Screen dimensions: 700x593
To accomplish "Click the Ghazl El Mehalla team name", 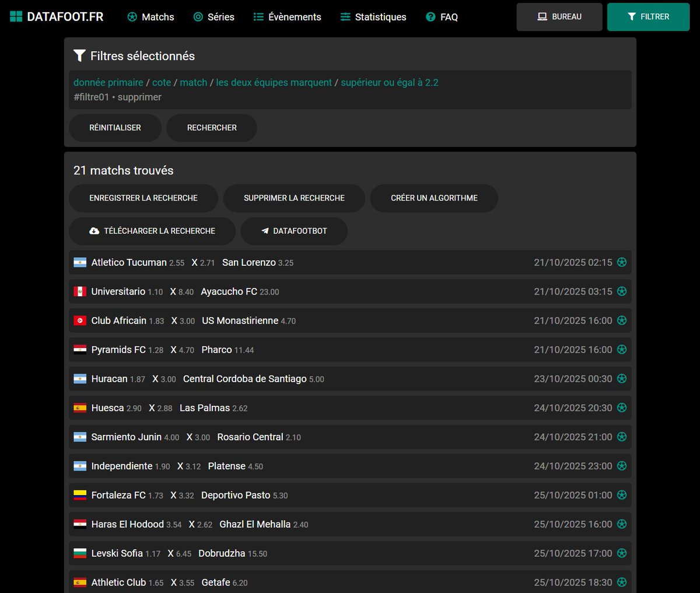I will 255,524.
